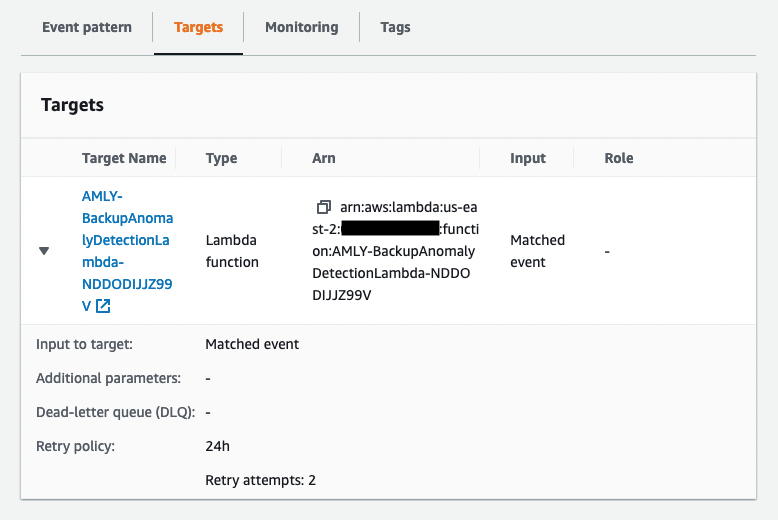Viewport: 778px width, 520px height.
Task: Click the Target Name column header
Action: 124,158
